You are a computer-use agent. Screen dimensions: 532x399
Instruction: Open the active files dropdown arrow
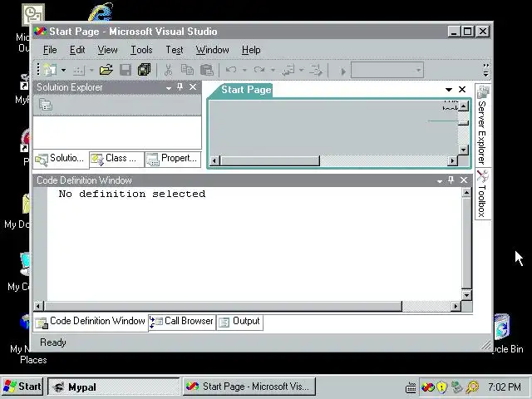point(449,90)
